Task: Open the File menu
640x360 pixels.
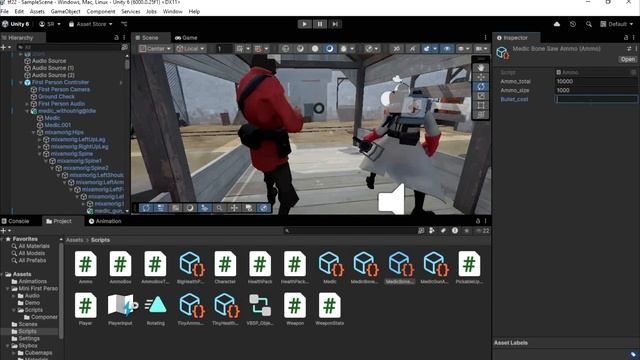Action: point(4,11)
